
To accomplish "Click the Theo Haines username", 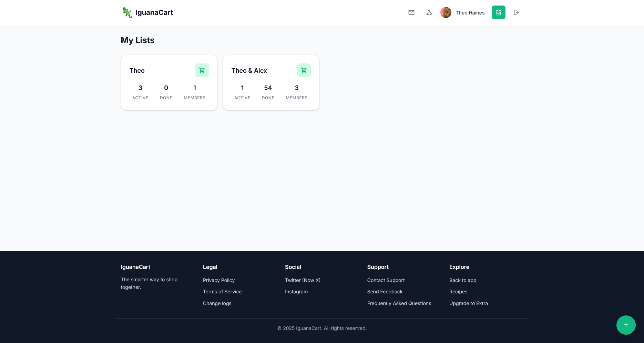I will pyautogui.click(x=470, y=13).
